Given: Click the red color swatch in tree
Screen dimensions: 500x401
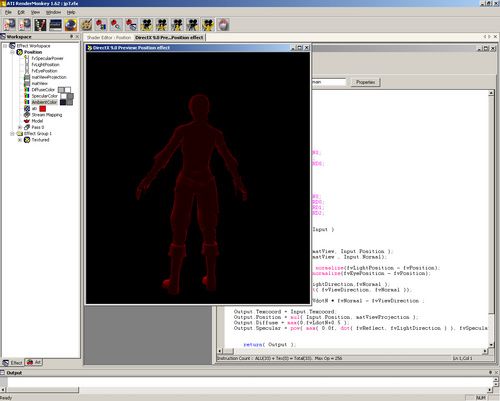Looking at the screenshot, I should 43,109.
